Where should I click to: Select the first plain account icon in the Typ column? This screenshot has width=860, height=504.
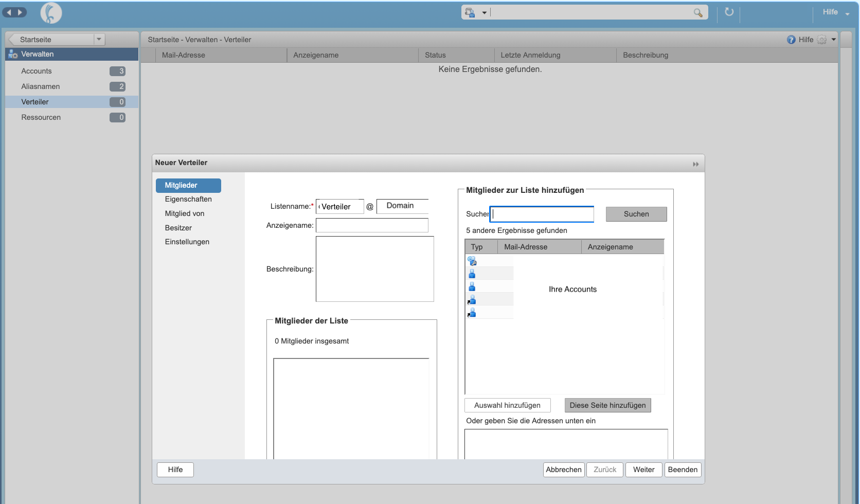pos(472,273)
